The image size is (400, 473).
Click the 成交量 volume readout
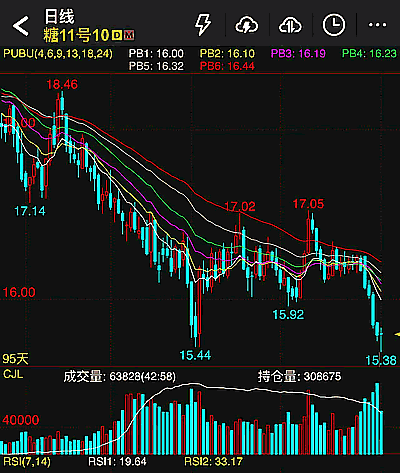coord(119,376)
